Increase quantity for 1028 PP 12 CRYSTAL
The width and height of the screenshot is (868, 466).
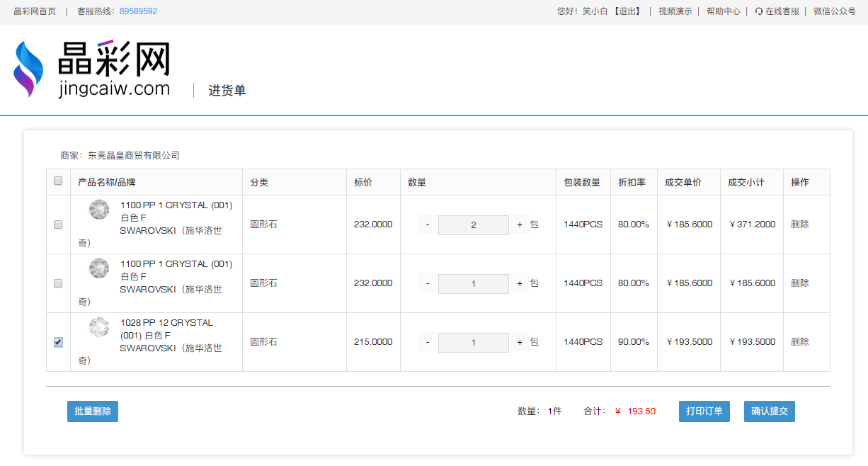coord(519,343)
